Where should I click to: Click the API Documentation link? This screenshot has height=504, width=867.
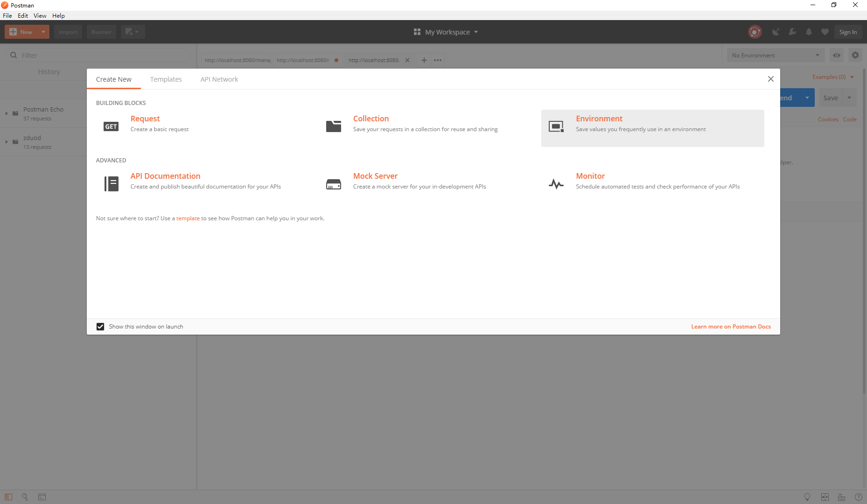click(165, 176)
